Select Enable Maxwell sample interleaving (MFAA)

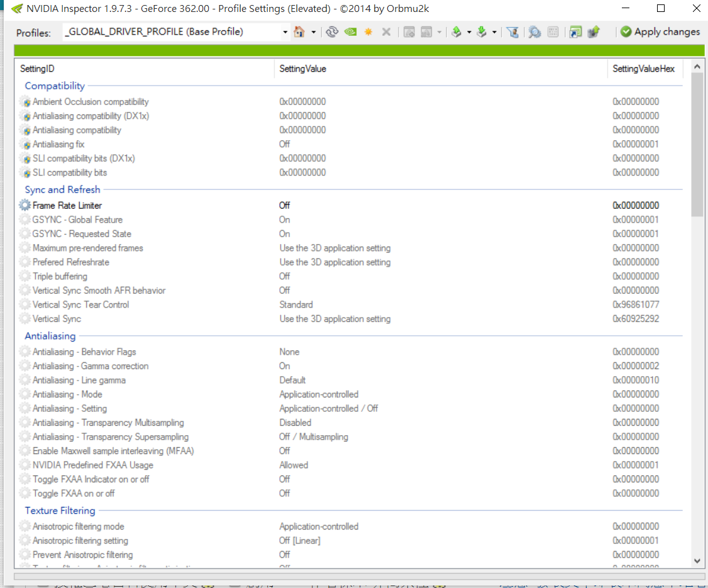tap(113, 451)
